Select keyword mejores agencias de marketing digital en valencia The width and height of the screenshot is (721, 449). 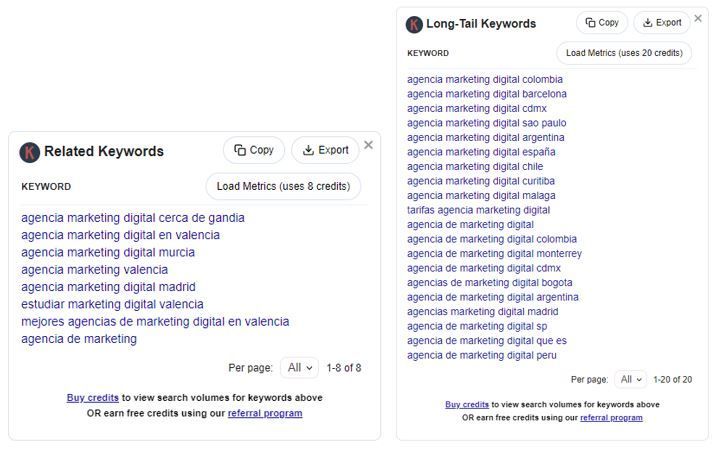coord(155,321)
